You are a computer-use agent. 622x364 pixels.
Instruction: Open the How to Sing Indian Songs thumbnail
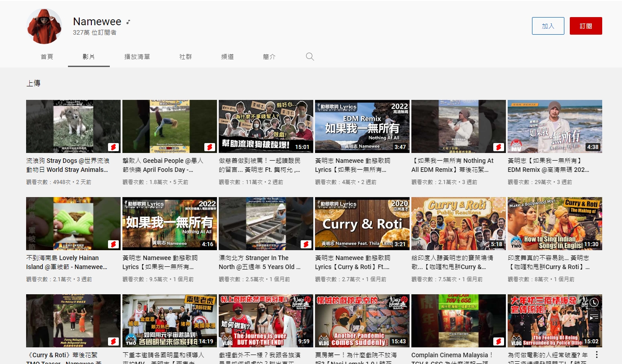point(555,224)
